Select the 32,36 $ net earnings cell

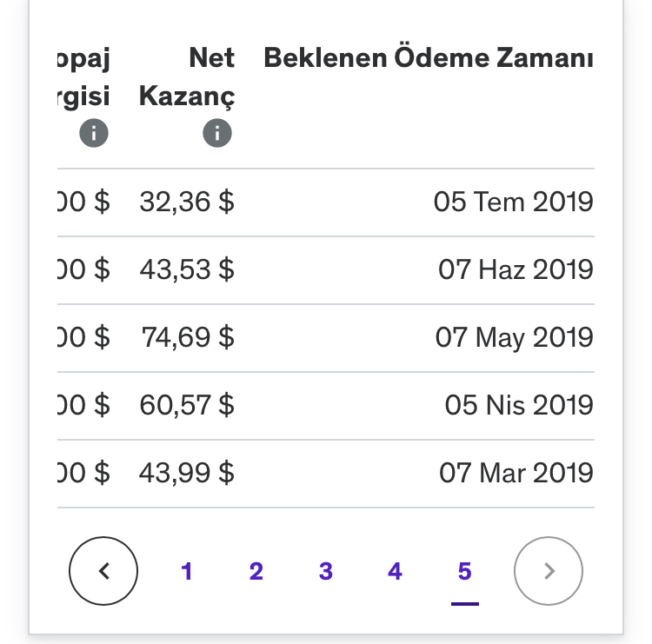(187, 202)
